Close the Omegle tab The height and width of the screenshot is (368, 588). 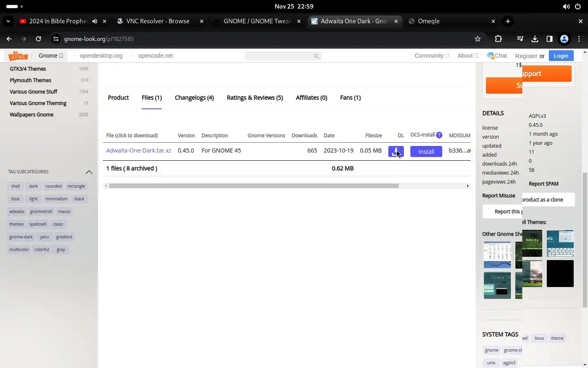(x=493, y=21)
